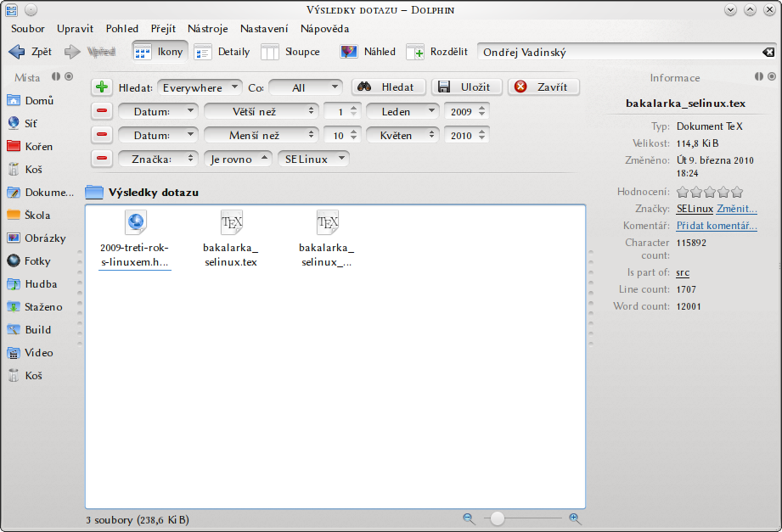Image resolution: width=782 pixels, height=532 pixels.
Task: Split the view with Rozdělit
Action: (x=437, y=52)
